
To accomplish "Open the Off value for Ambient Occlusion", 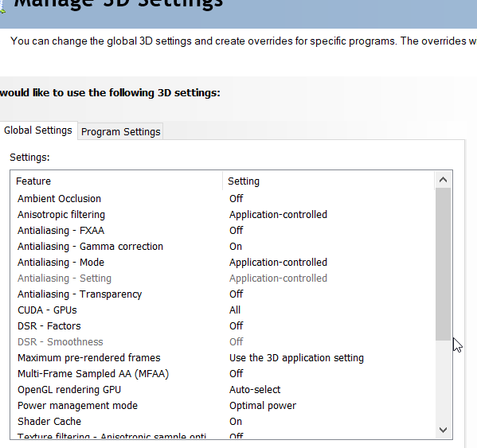I will [236, 199].
